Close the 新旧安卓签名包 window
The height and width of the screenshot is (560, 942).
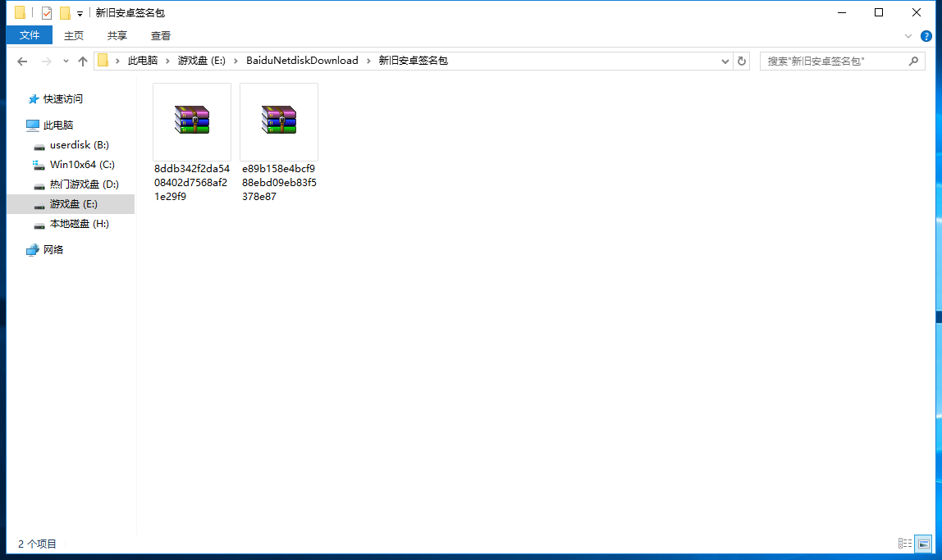pyautogui.click(x=917, y=12)
